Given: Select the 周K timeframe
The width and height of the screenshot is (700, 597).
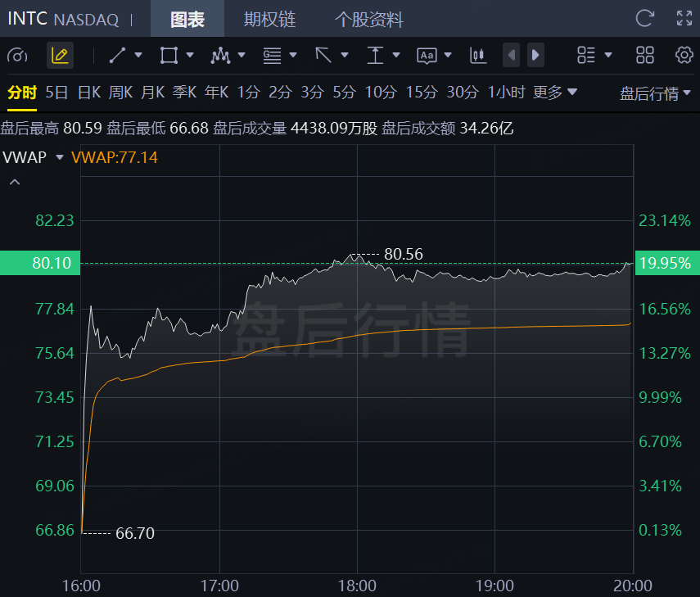Looking at the screenshot, I should coord(120,93).
